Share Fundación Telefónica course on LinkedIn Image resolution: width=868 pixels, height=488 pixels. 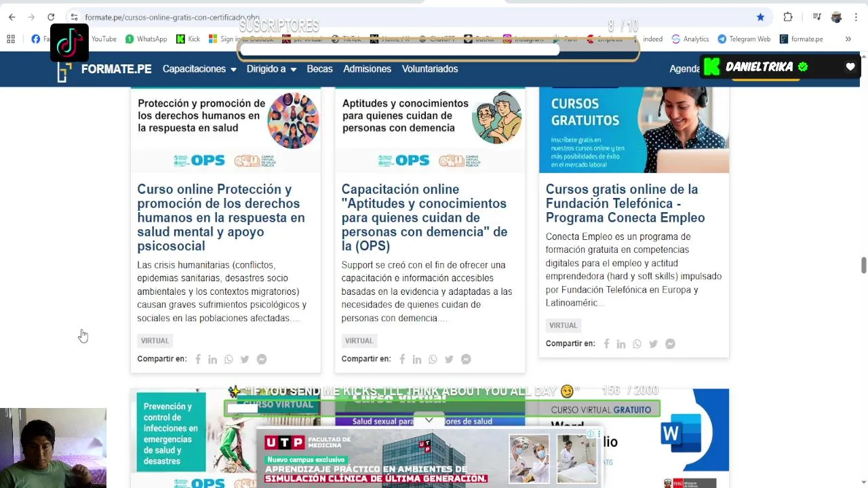pos(620,344)
